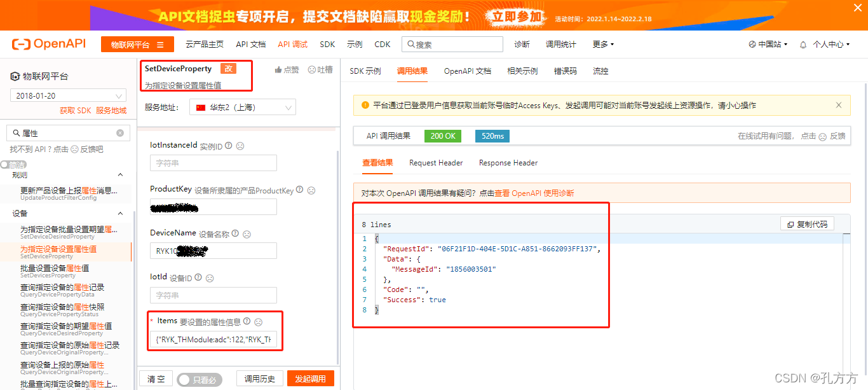
Task: Click the help icon next to ProductKey
Action: pos(299,190)
